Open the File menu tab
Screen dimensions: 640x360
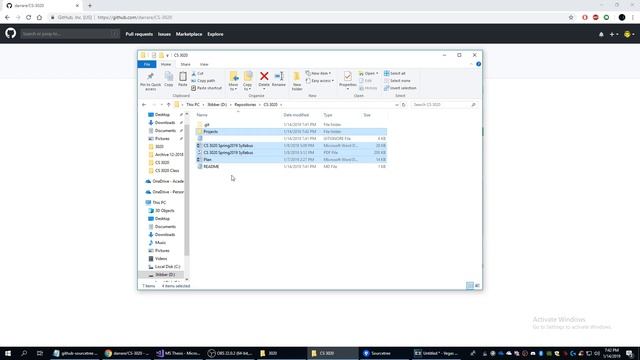coord(147,64)
